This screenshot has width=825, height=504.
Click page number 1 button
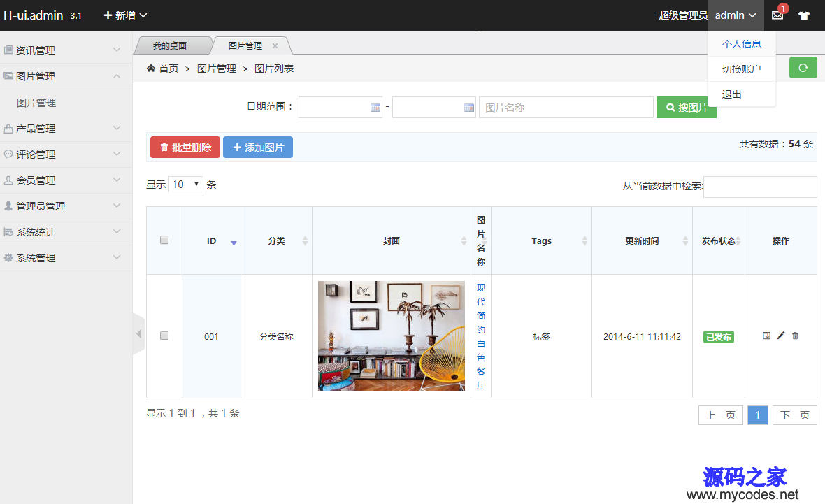click(x=758, y=415)
